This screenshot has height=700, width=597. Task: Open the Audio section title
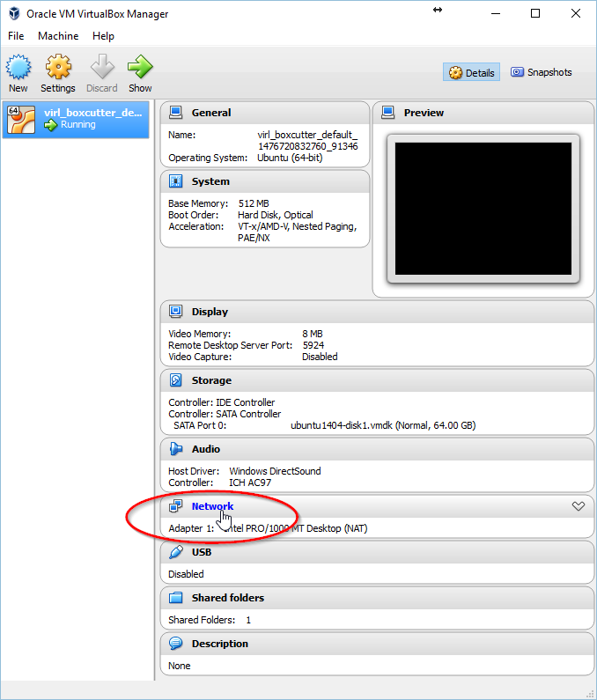pos(206,449)
